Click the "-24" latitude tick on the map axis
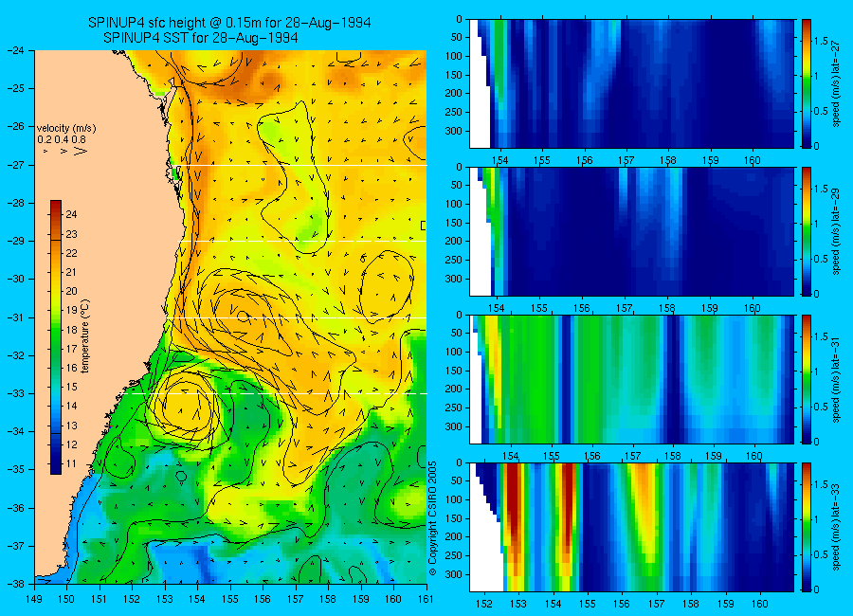 pos(16,50)
